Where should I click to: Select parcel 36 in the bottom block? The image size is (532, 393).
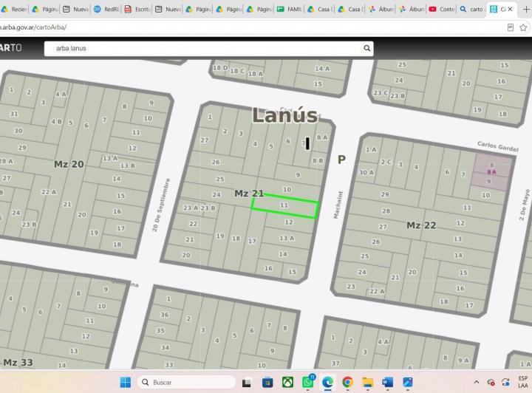[x=165, y=315]
